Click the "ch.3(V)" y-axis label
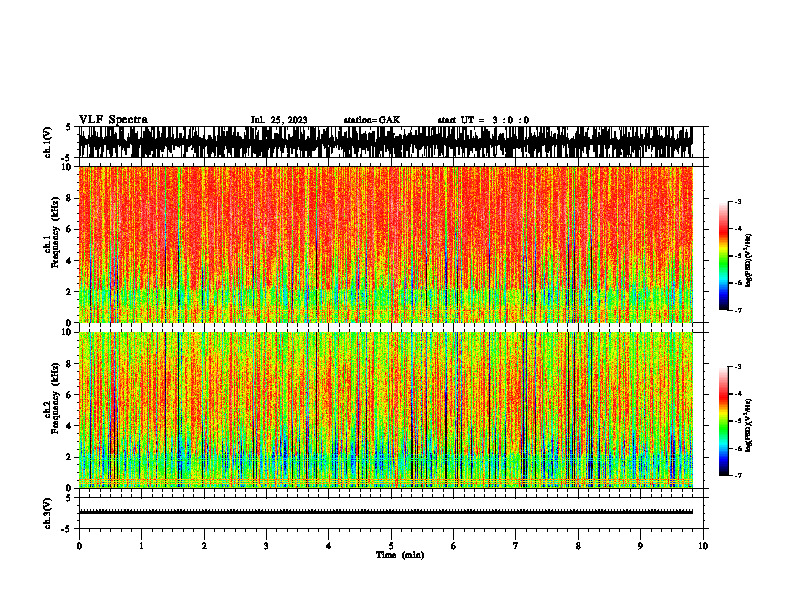Viewport: 792px width, 612px height. tap(48, 513)
